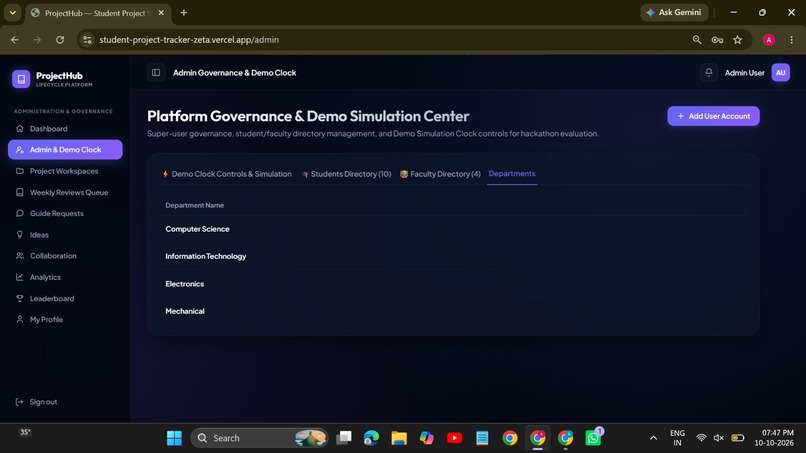Open the Windows Start menu
806x453 pixels.
click(174, 438)
